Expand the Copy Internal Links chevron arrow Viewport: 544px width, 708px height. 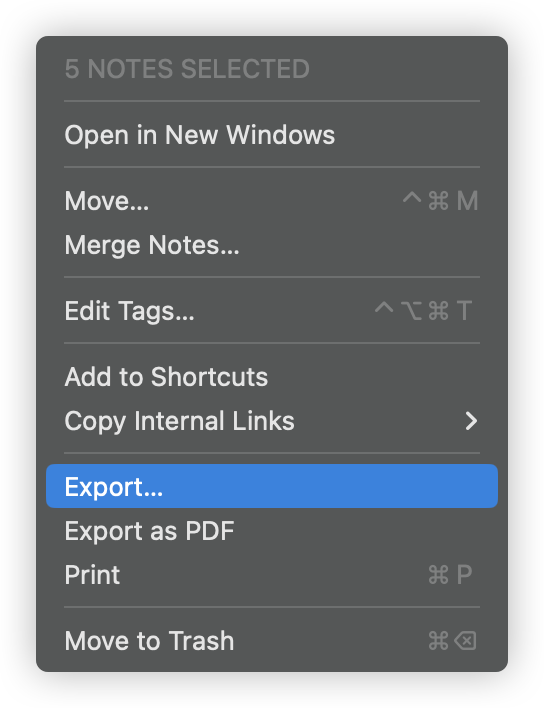tap(471, 421)
